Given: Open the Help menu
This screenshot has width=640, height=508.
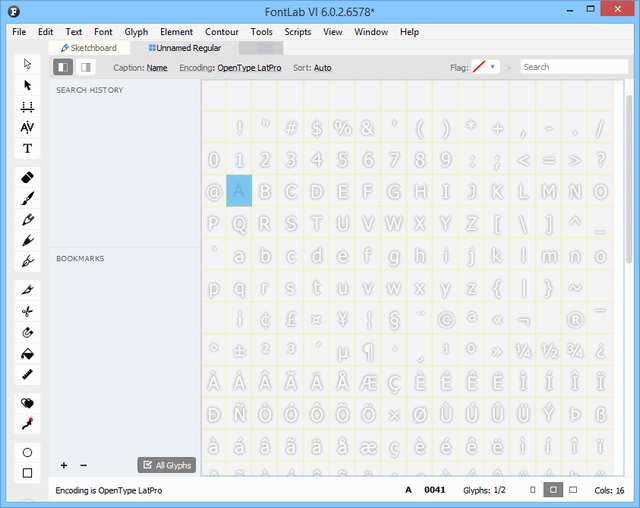Looking at the screenshot, I should (x=409, y=32).
